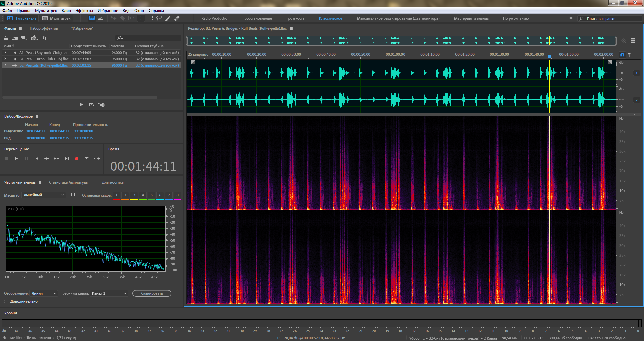Toggle loop playback in transport panel
The height and width of the screenshot is (341, 644).
click(x=87, y=159)
